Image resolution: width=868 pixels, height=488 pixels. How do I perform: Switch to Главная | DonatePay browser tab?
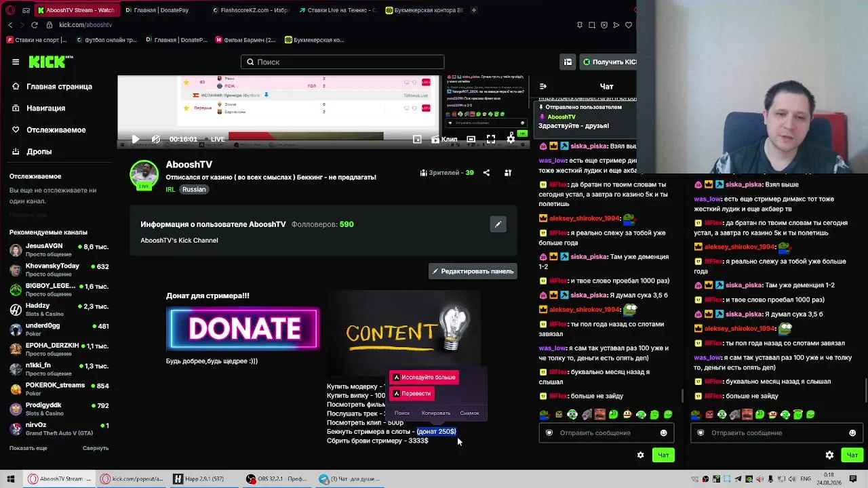click(x=163, y=10)
